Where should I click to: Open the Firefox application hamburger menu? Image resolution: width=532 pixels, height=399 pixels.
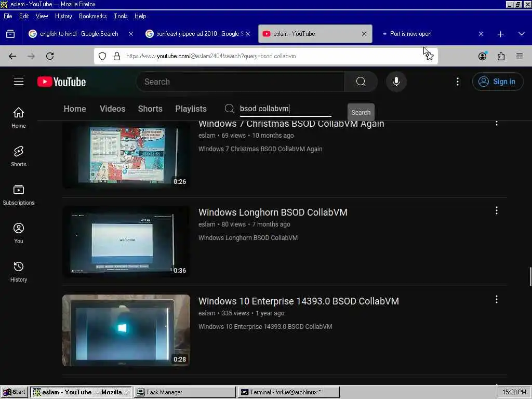(x=520, y=56)
